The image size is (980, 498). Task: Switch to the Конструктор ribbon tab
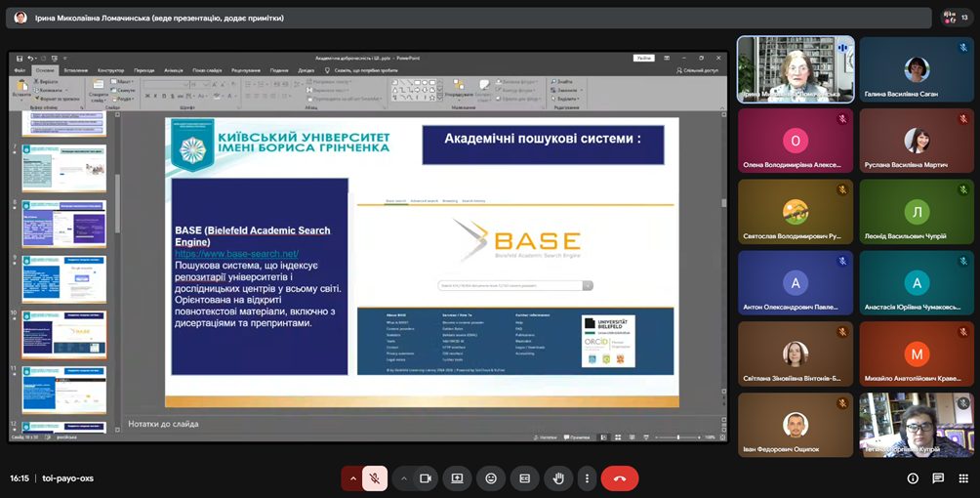tap(110, 70)
